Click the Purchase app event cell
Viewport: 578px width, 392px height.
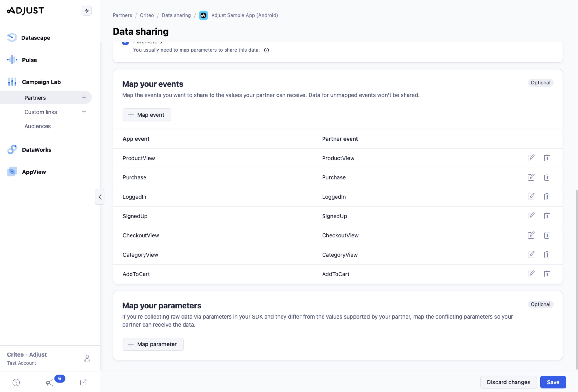tap(134, 177)
